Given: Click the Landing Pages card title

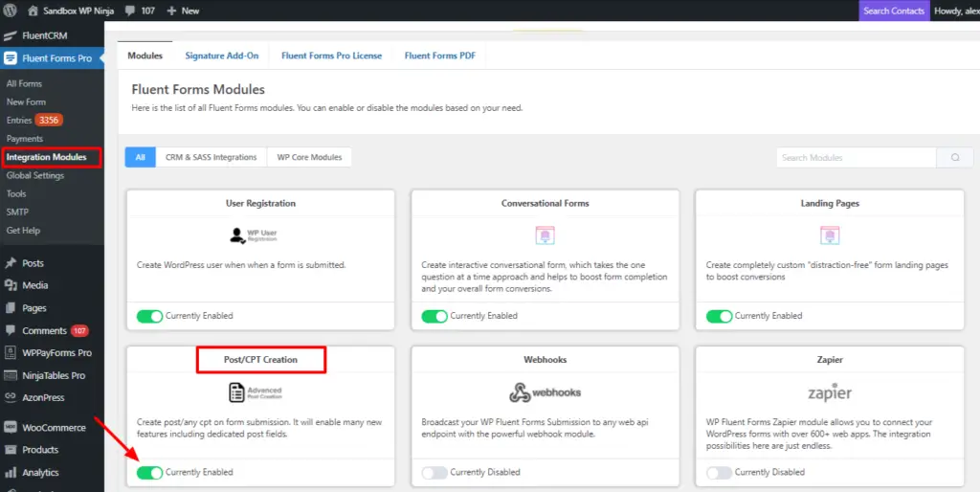Looking at the screenshot, I should pyautogui.click(x=830, y=203).
